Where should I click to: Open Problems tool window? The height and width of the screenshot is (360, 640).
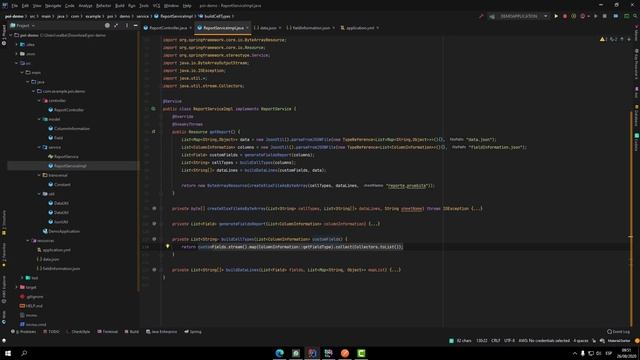click(x=24, y=332)
